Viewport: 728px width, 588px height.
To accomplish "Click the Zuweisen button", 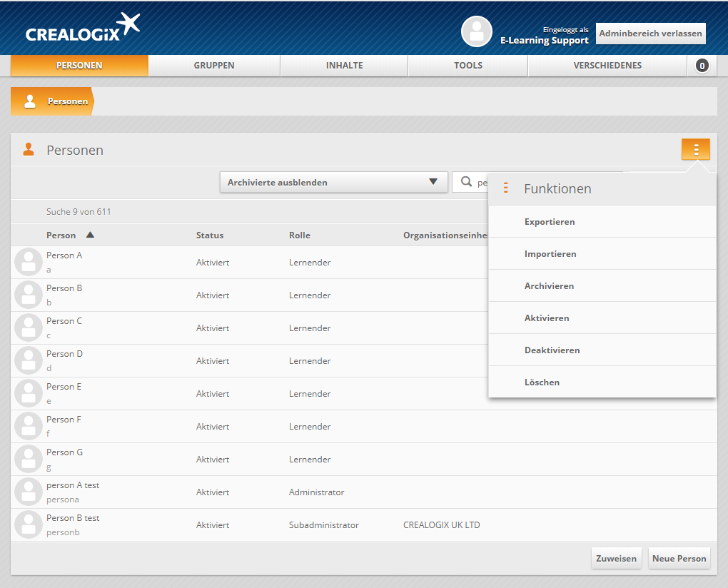I will point(617,559).
